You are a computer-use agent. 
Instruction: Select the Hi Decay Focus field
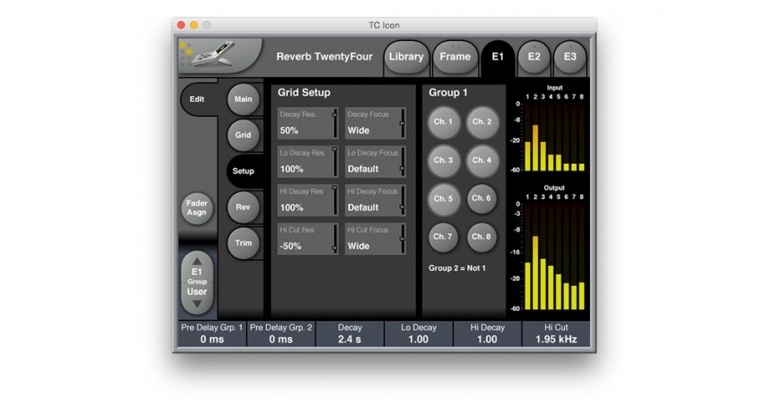[376, 200]
